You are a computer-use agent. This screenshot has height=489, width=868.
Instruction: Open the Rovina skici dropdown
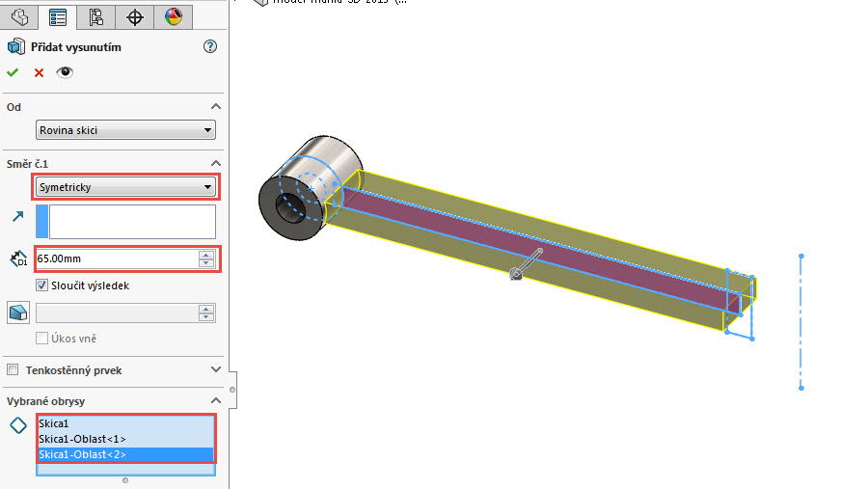point(125,131)
